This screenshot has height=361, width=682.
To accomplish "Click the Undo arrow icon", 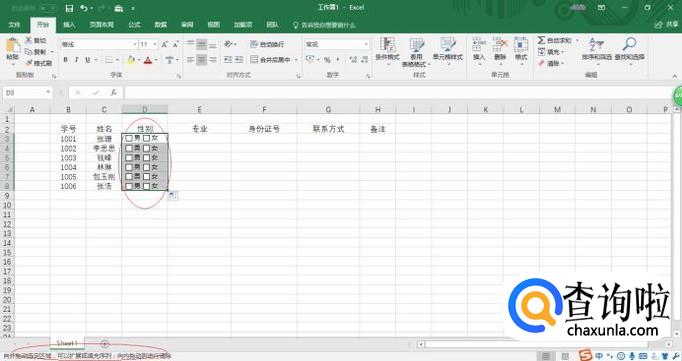I will [84, 8].
